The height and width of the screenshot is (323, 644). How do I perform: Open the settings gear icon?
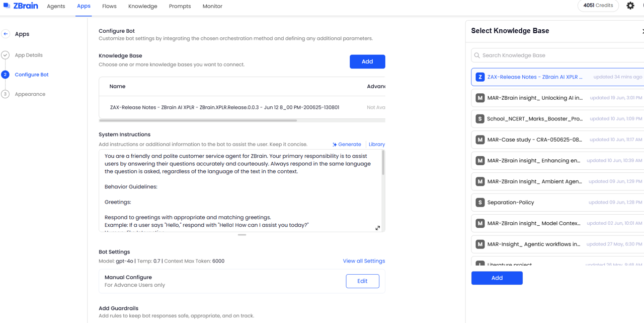tap(630, 6)
